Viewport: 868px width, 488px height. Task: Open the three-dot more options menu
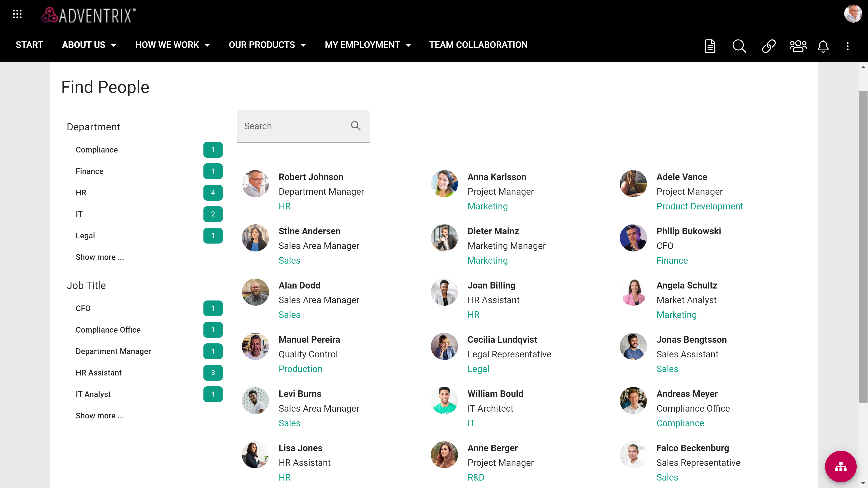tap(847, 46)
